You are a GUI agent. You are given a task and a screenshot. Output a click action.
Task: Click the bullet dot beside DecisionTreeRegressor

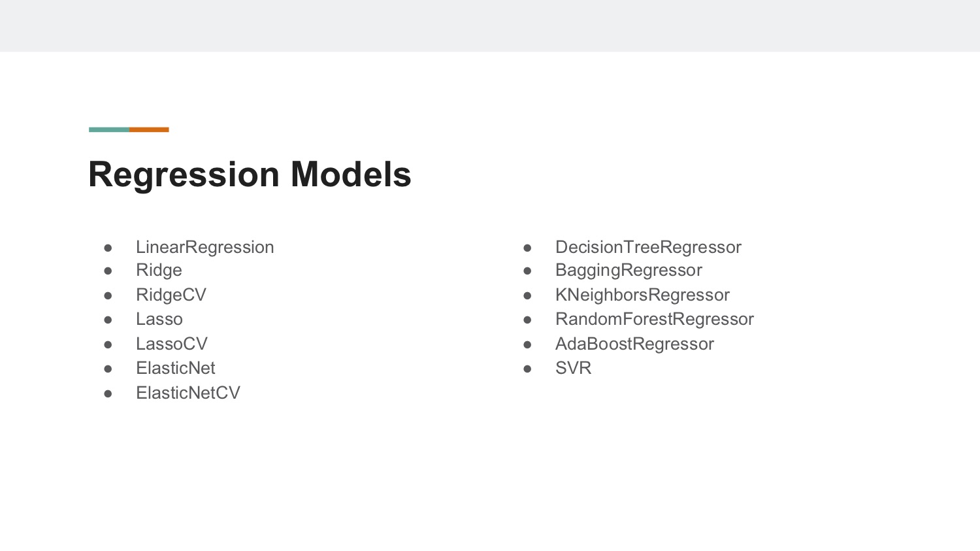click(x=527, y=248)
